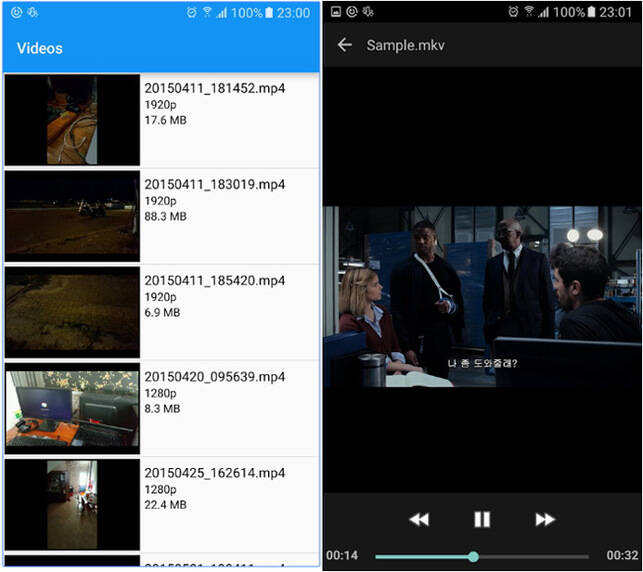The height and width of the screenshot is (572, 643).
Task: Fast-forward the Sample.mkv video
Action: click(545, 519)
